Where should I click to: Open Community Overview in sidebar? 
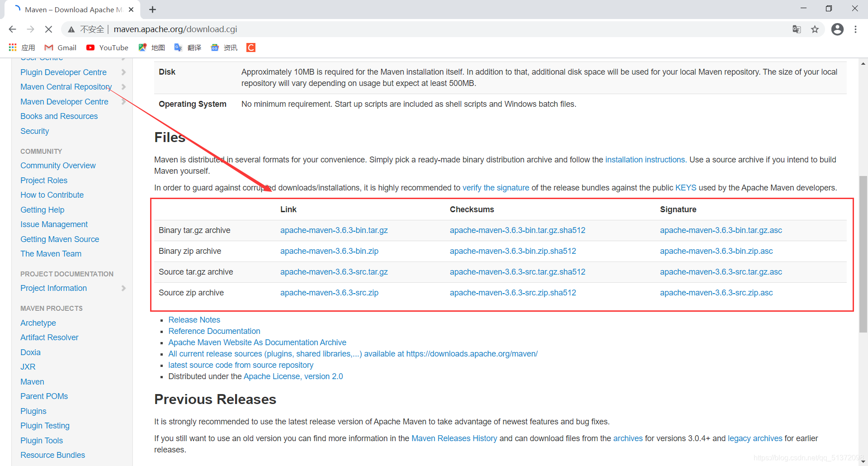58,166
